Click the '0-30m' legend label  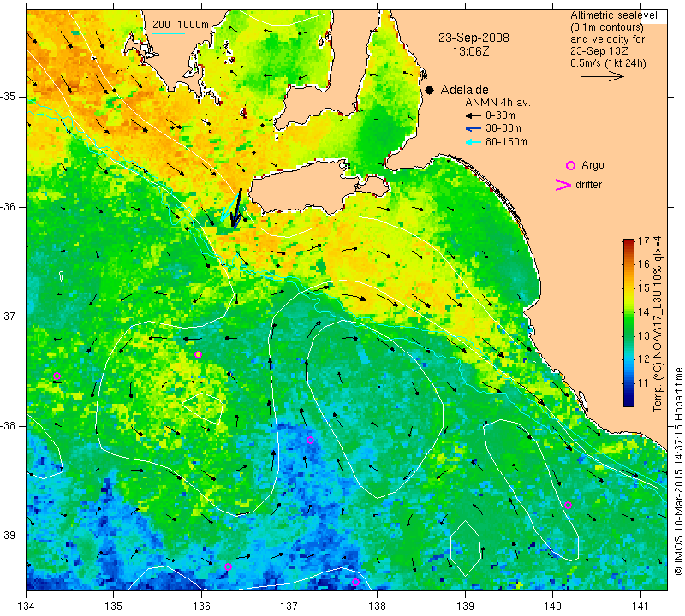[500, 115]
